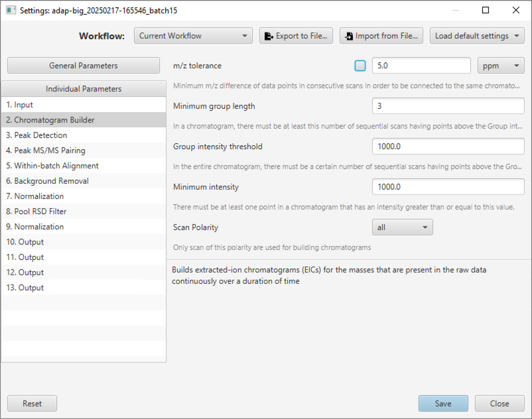Click the Export to File icon button
This screenshot has width=532, height=419.
point(296,36)
